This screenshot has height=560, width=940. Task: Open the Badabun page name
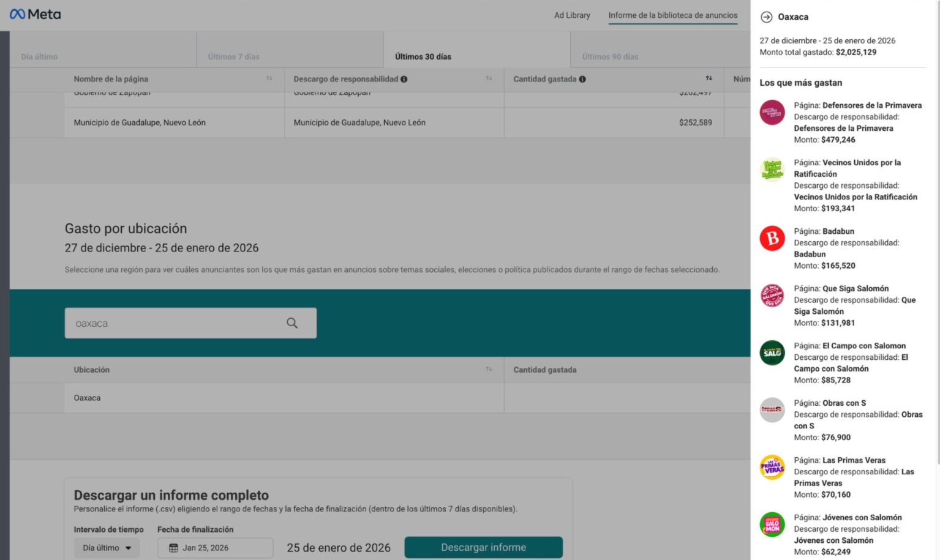[838, 231]
